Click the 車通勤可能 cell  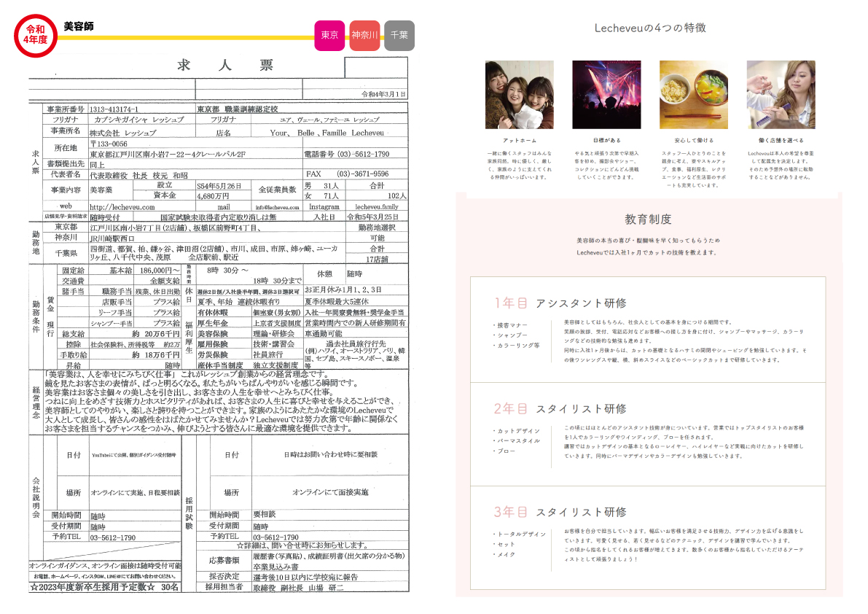point(324,334)
